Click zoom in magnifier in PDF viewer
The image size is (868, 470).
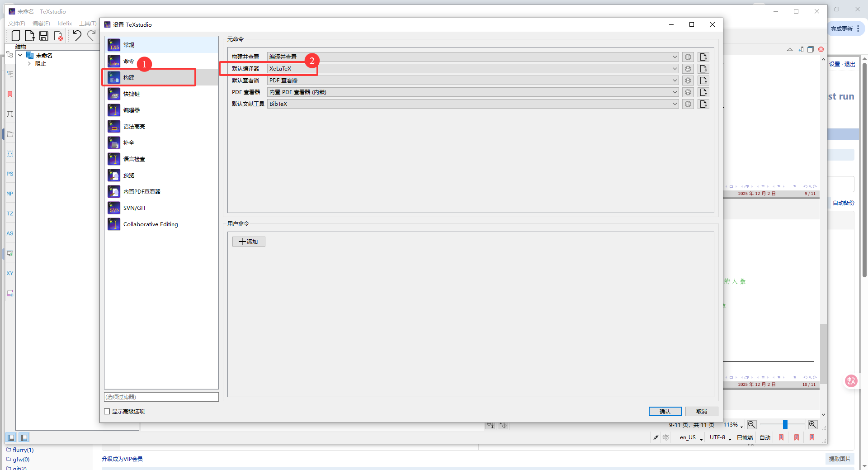click(813, 425)
